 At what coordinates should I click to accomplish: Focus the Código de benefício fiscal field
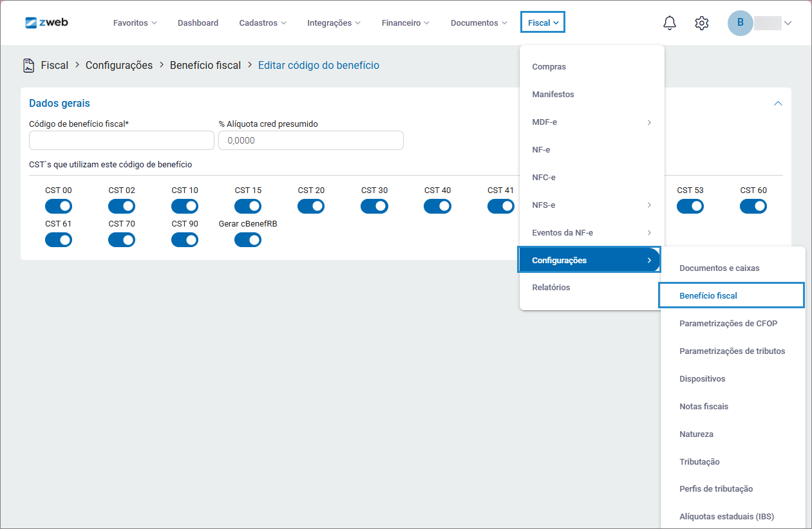click(122, 140)
